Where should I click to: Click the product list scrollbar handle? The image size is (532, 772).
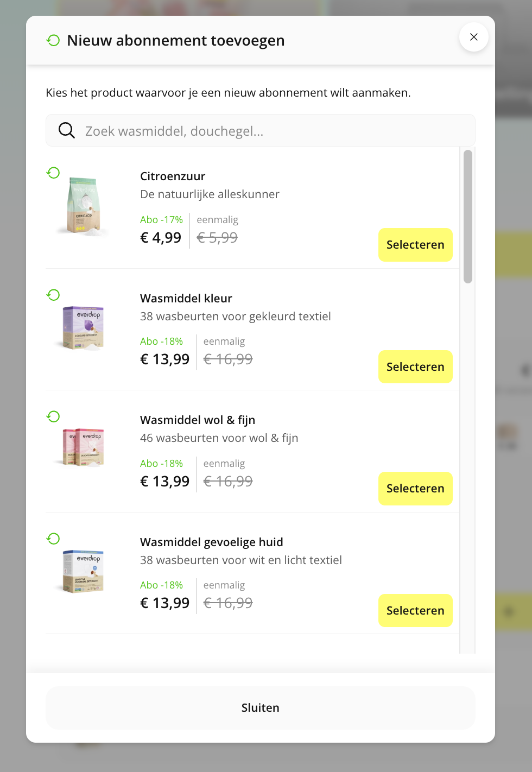coord(468,216)
